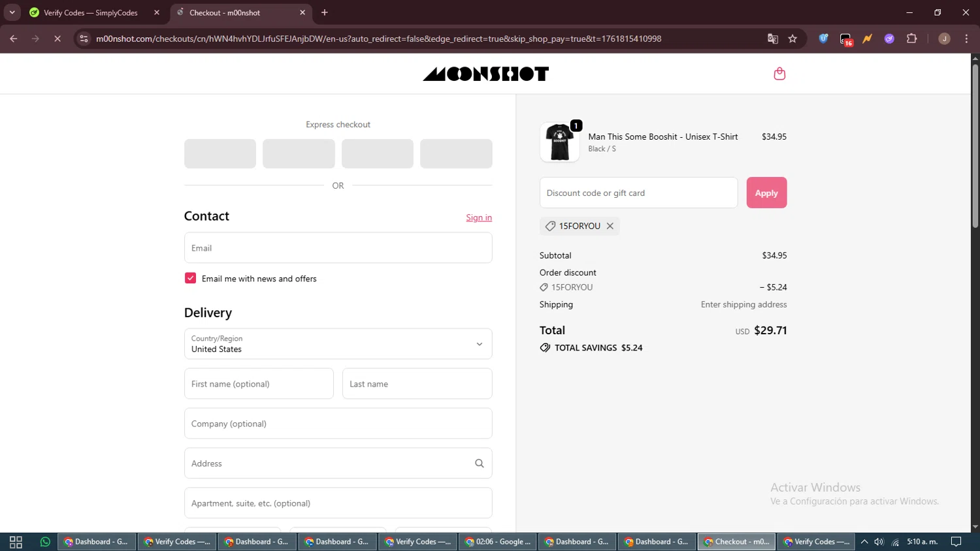Open the 02:06 - Google taskbar window
Screen dimensions: 980x551
(x=498, y=542)
